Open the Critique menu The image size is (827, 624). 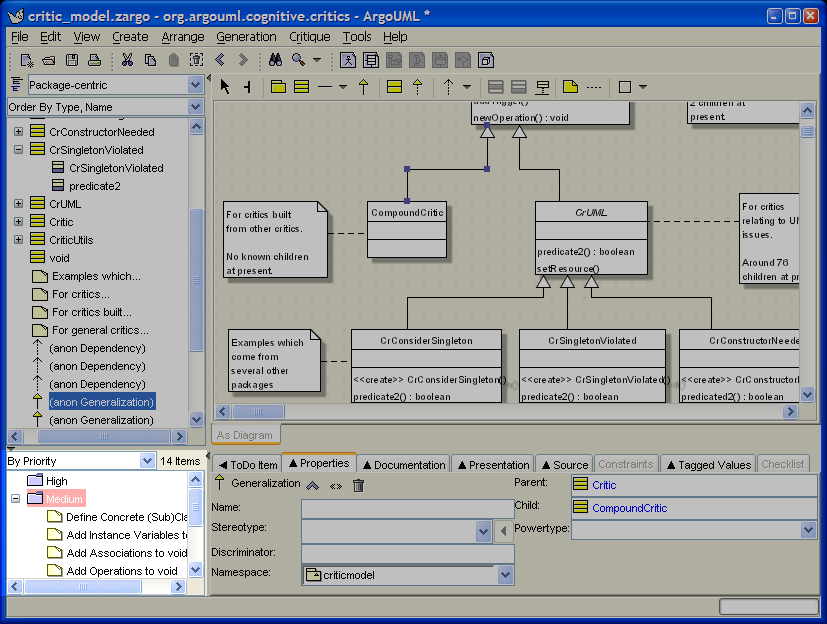(x=309, y=37)
